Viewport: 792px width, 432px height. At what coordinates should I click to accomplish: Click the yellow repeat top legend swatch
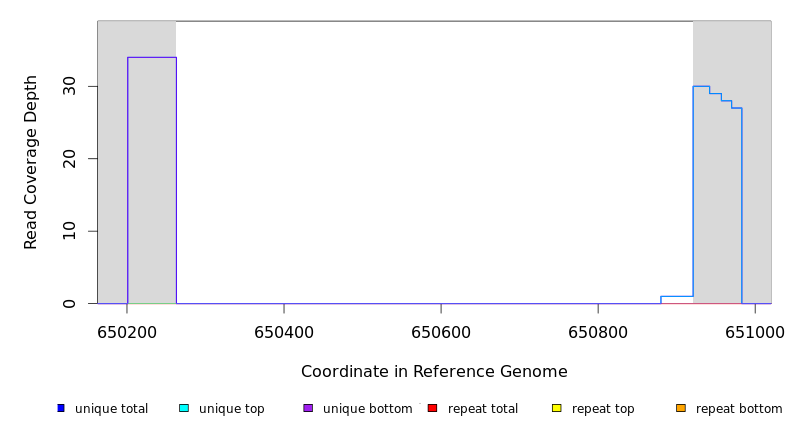[556, 408]
